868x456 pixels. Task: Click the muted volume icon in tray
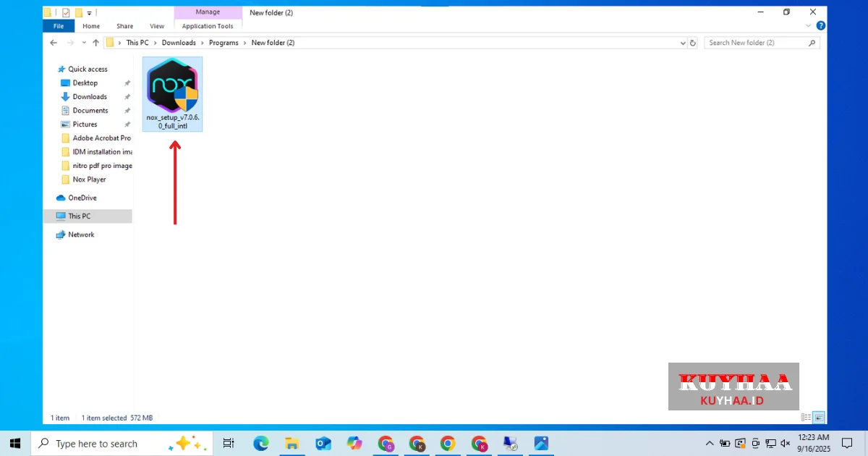(786, 443)
